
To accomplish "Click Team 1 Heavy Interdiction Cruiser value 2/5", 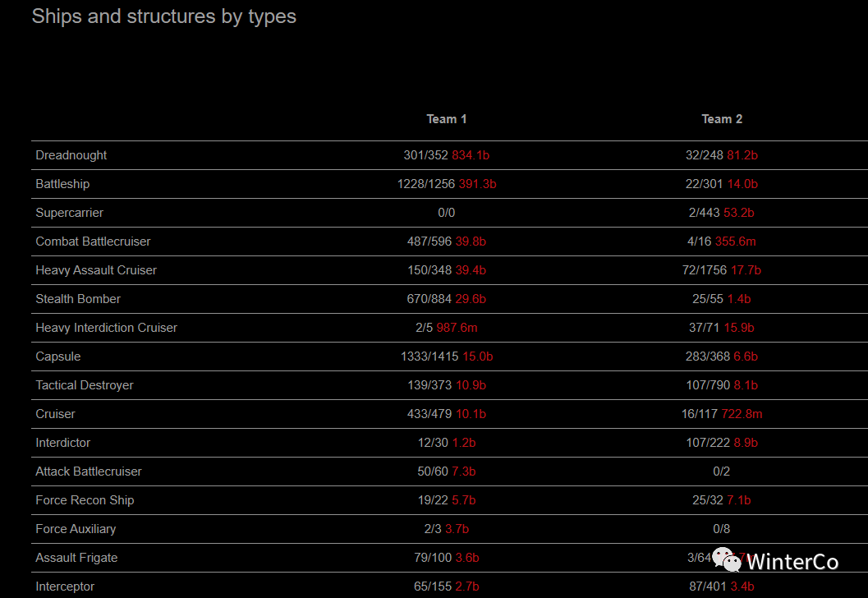I will tap(424, 328).
